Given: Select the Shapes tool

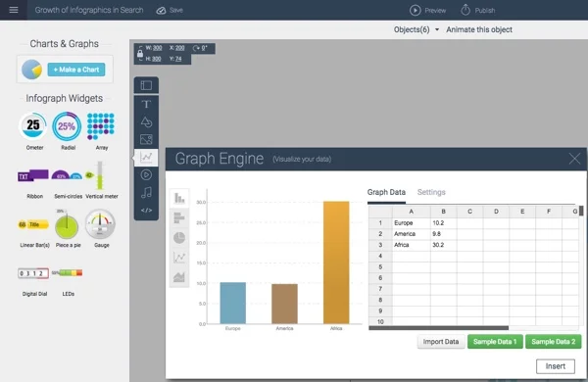Looking at the screenshot, I should pyautogui.click(x=146, y=121).
